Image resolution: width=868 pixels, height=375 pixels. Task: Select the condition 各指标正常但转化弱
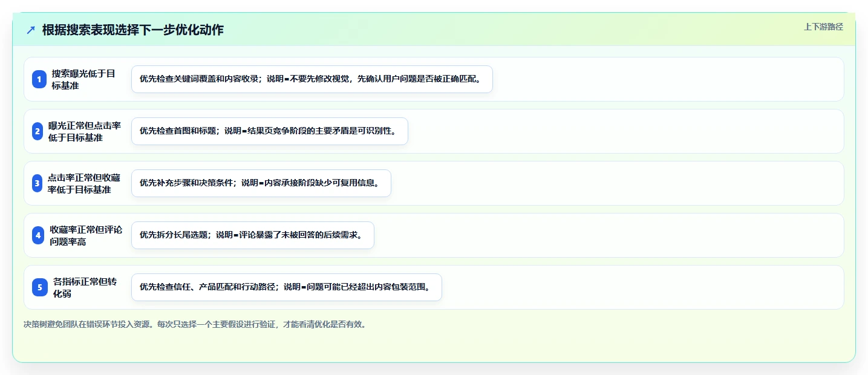85,287
